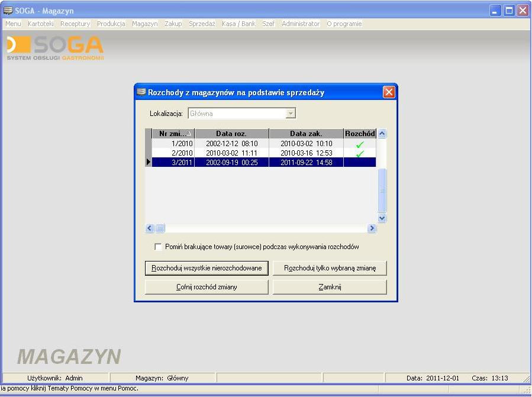Click SOGA title bar application icon
This screenshot has width=532, height=397.
(8, 11)
